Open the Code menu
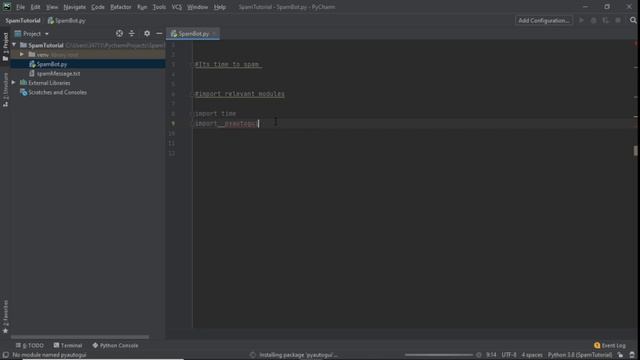This screenshot has height=360, width=640. pos(98,7)
